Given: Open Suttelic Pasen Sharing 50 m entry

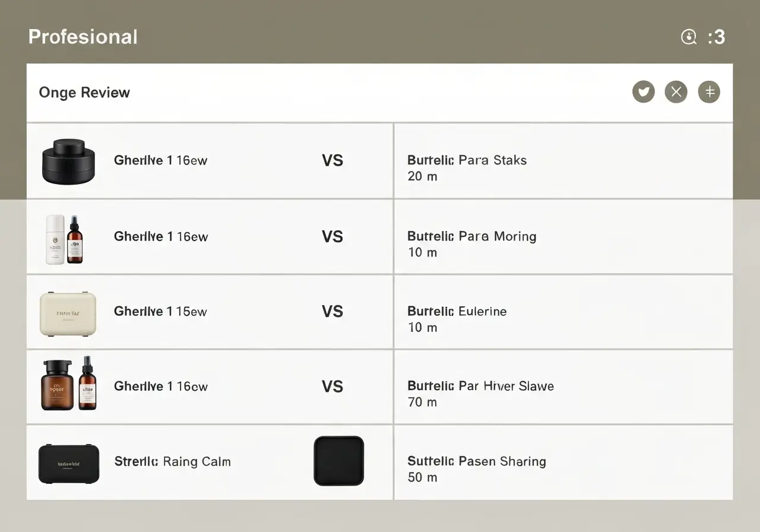Looking at the screenshot, I should (x=563, y=462).
